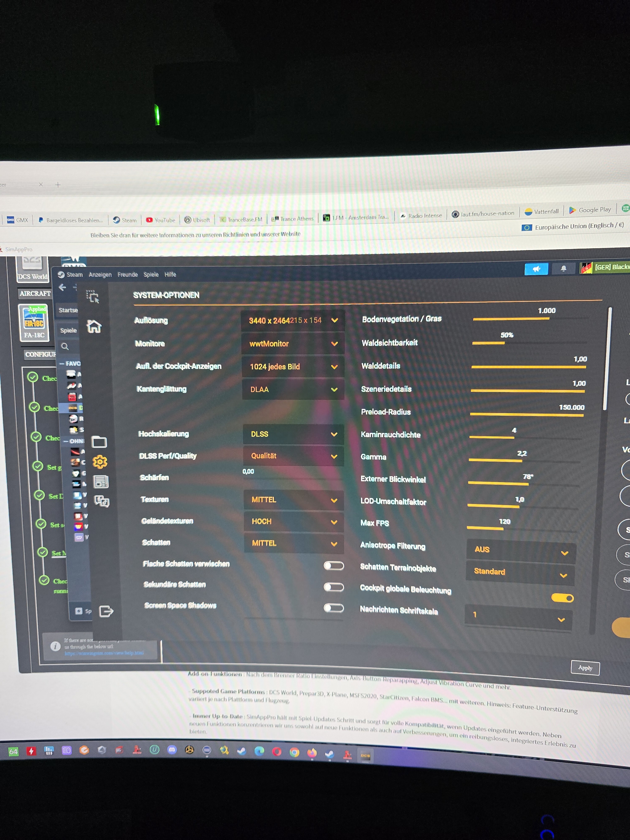Screen dimensions: 630x840
Task: Open the Steam bookmark in browser bar
Action: click(125, 220)
